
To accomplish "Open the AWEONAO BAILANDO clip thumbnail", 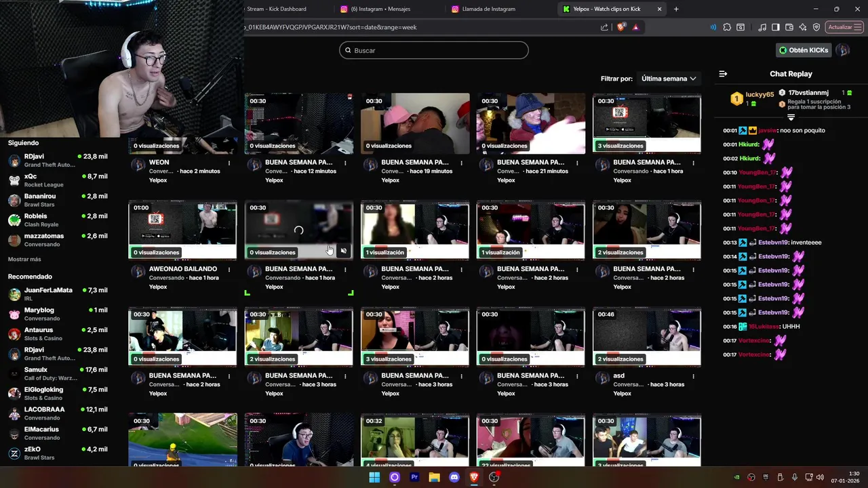I will tap(183, 230).
